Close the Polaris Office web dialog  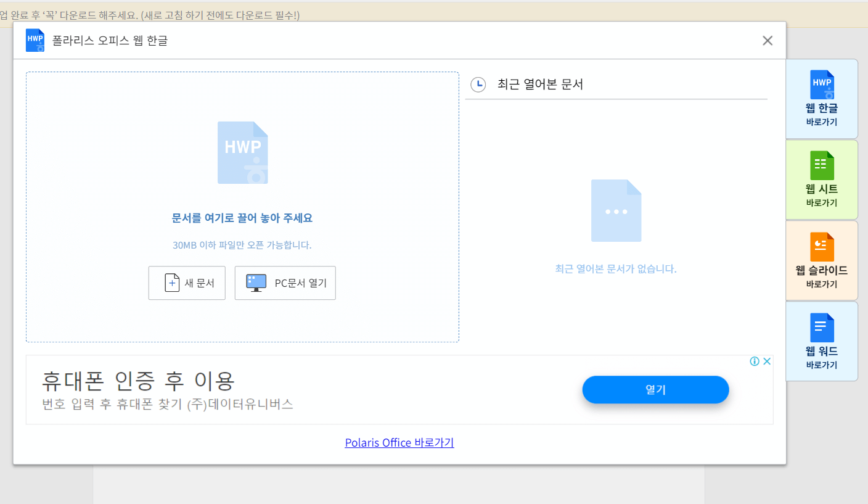(768, 41)
